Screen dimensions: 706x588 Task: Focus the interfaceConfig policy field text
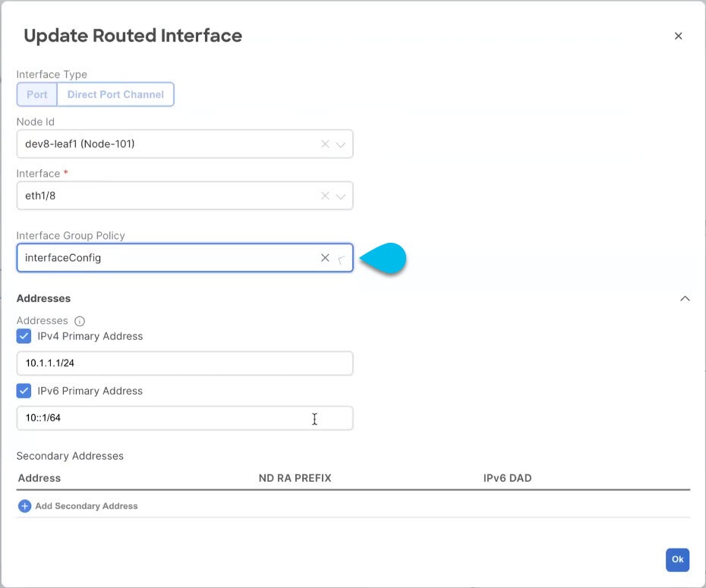tap(63, 258)
